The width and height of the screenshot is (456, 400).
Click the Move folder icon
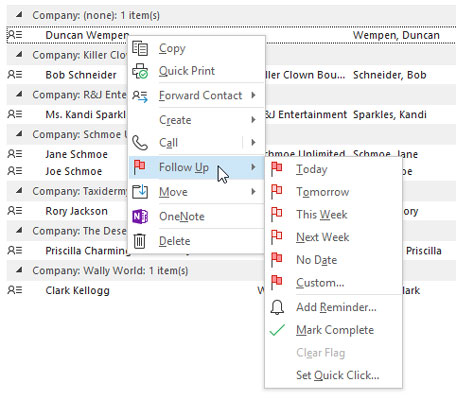pos(140,192)
